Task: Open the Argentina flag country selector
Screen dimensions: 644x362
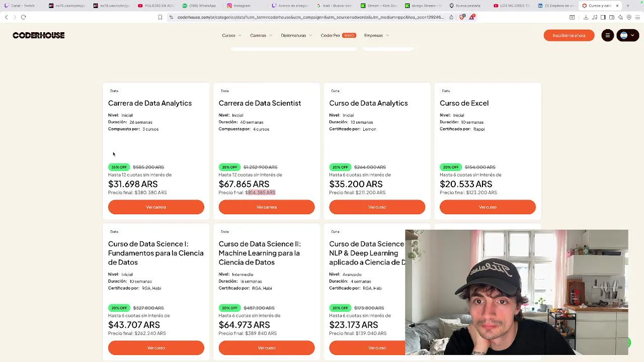Action: [x=627, y=35]
